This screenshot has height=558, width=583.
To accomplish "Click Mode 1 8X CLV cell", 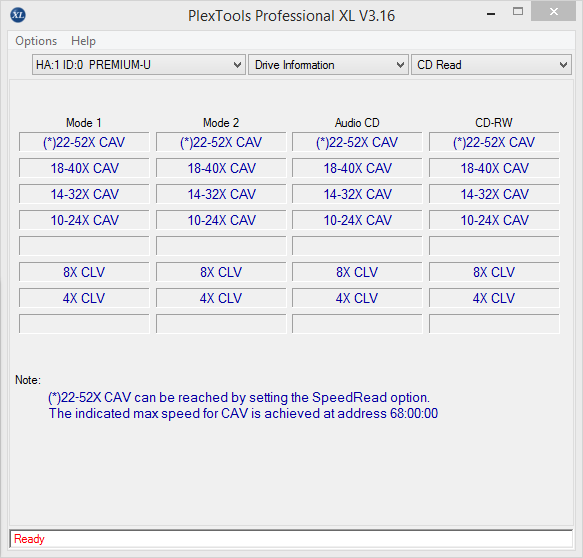I will click(84, 272).
